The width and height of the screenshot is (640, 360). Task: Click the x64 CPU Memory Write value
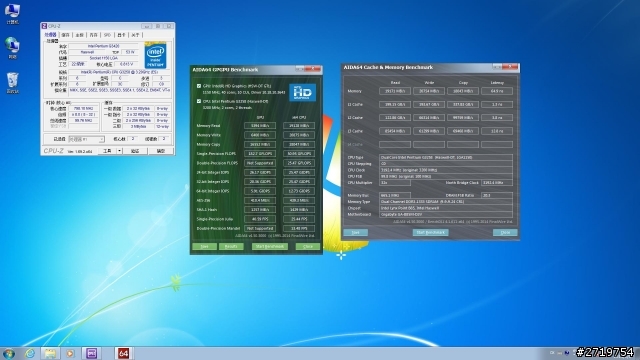299,135
